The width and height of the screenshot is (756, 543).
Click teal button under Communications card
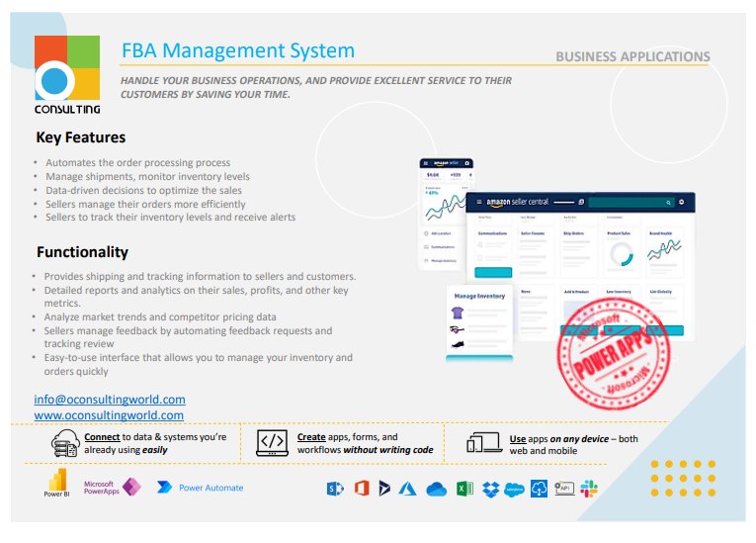click(x=493, y=272)
